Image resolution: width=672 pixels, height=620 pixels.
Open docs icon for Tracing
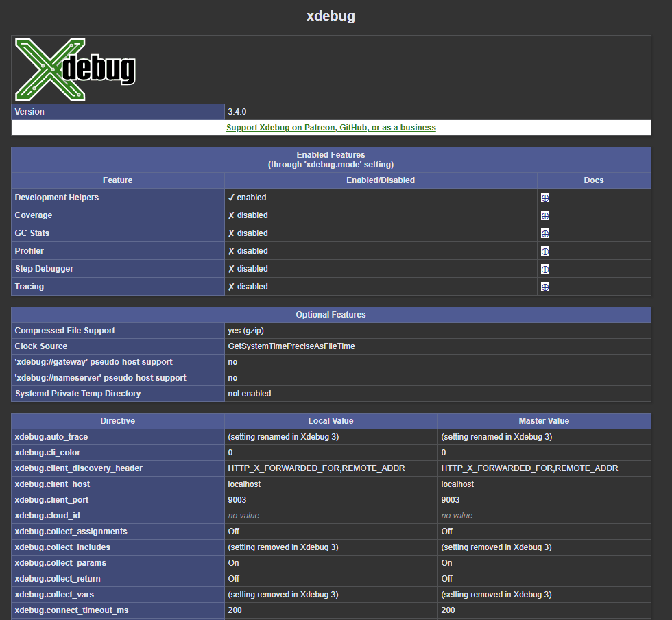pyautogui.click(x=545, y=287)
